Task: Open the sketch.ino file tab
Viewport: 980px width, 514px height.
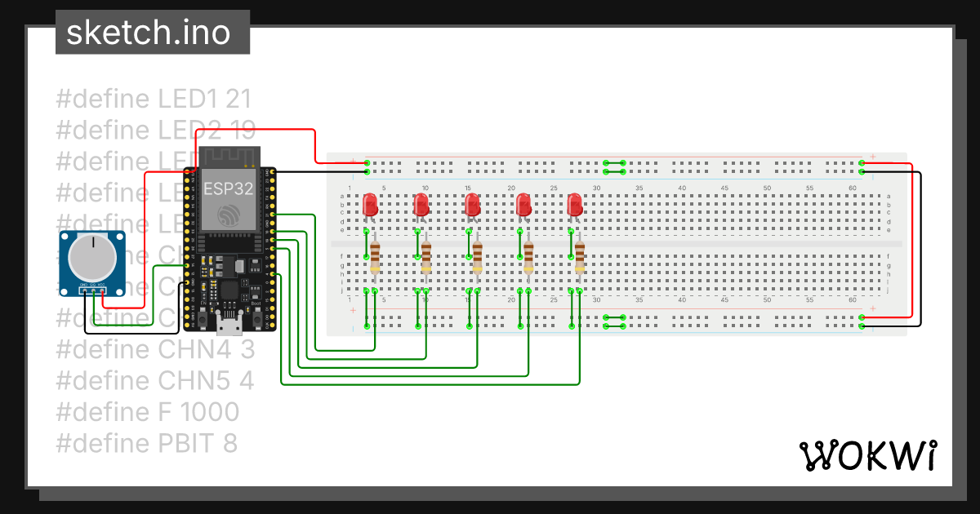Action: click(153, 33)
